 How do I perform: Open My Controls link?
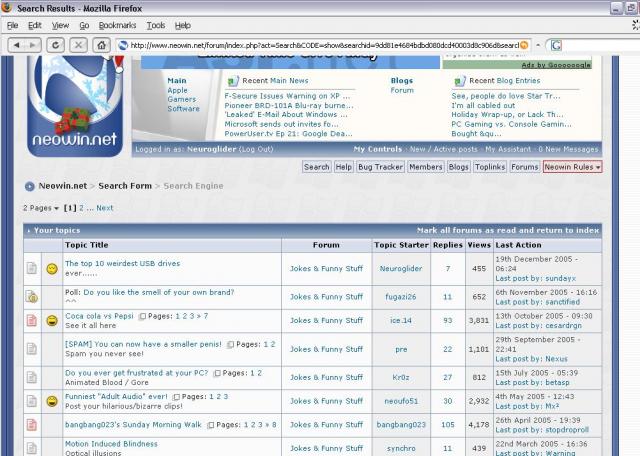378,149
